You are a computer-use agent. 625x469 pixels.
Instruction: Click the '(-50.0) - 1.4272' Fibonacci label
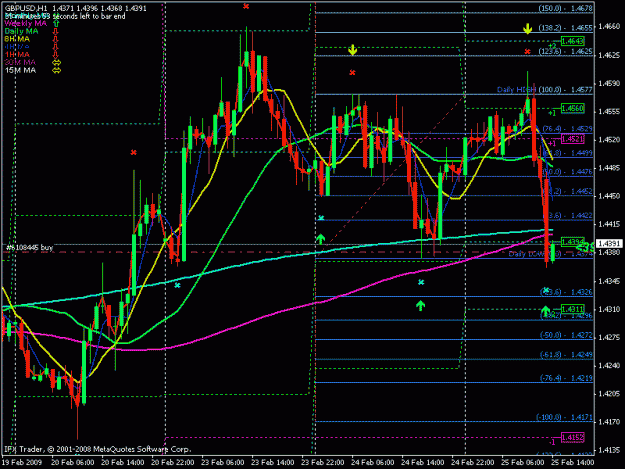tap(566, 335)
